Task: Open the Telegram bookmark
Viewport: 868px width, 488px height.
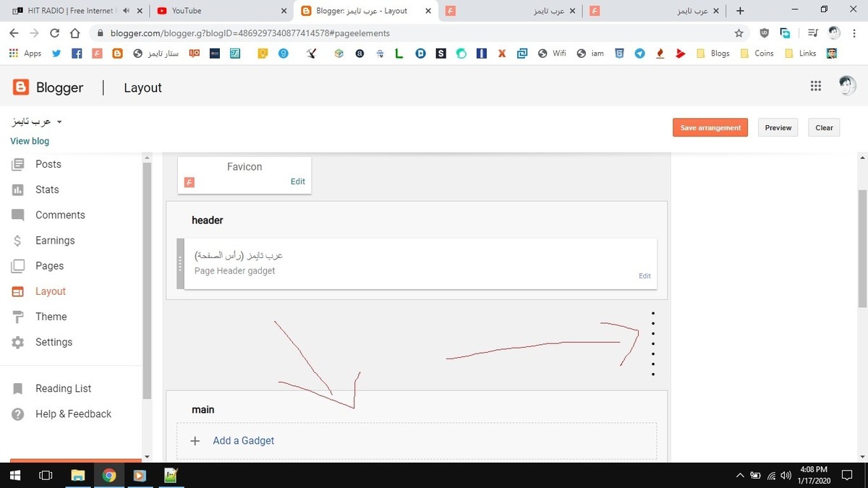Action: pos(639,53)
